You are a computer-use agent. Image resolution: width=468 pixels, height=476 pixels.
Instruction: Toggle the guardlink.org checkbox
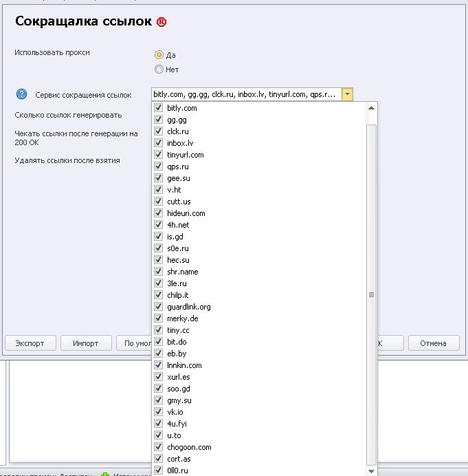[x=158, y=307]
